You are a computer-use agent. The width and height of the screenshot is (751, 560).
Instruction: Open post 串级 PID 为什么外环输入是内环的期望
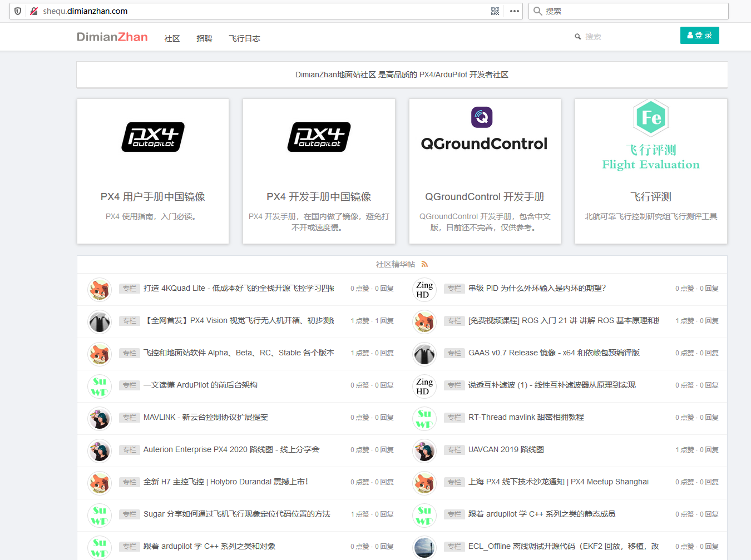[537, 289]
